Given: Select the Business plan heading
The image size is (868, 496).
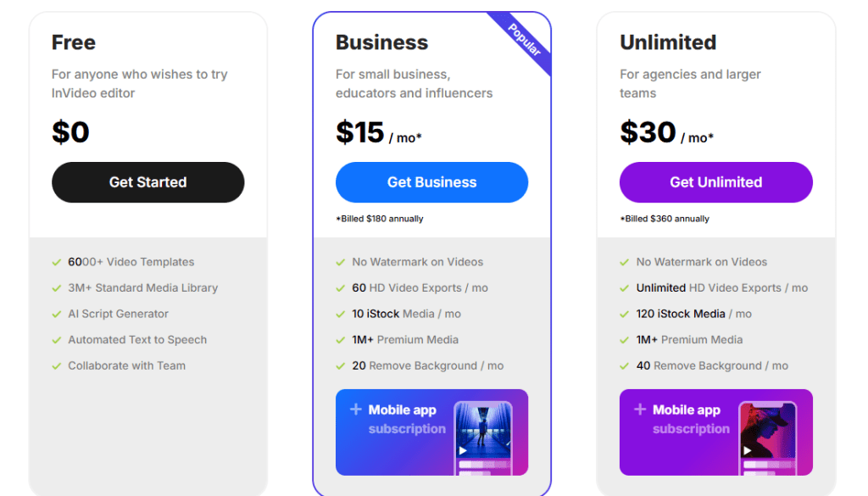Looking at the screenshot, I should 381,42.
